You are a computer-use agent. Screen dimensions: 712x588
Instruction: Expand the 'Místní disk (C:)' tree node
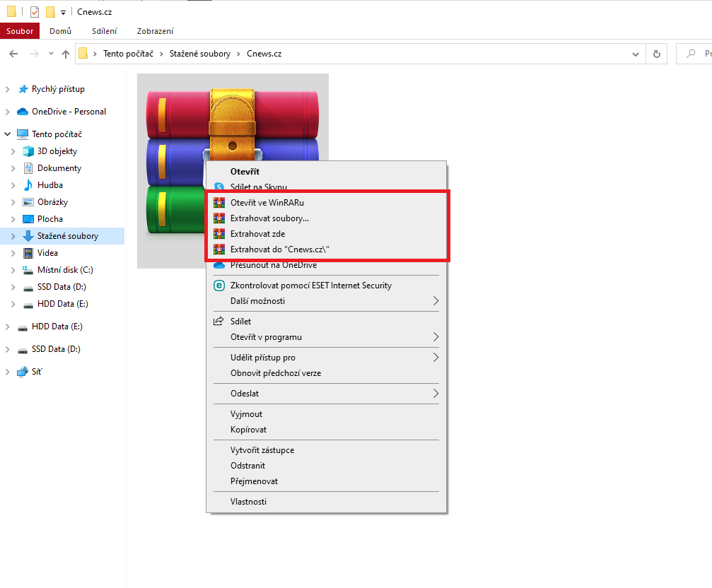click(x=13, y=270)
